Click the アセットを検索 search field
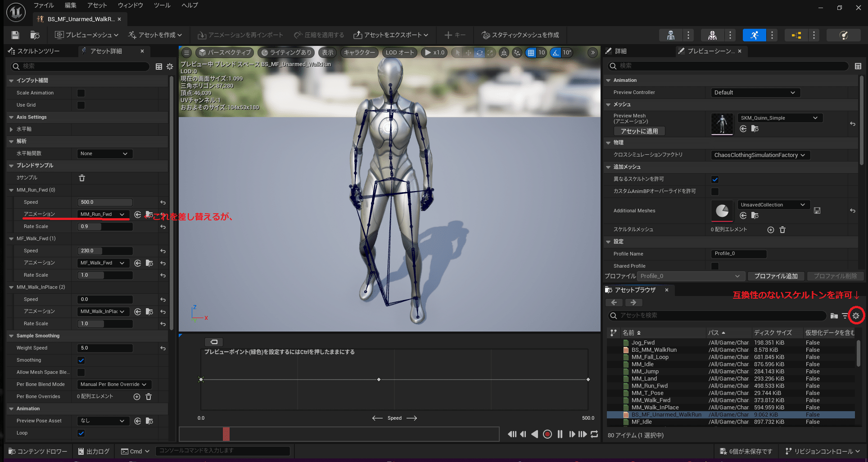 coord(718,316)
